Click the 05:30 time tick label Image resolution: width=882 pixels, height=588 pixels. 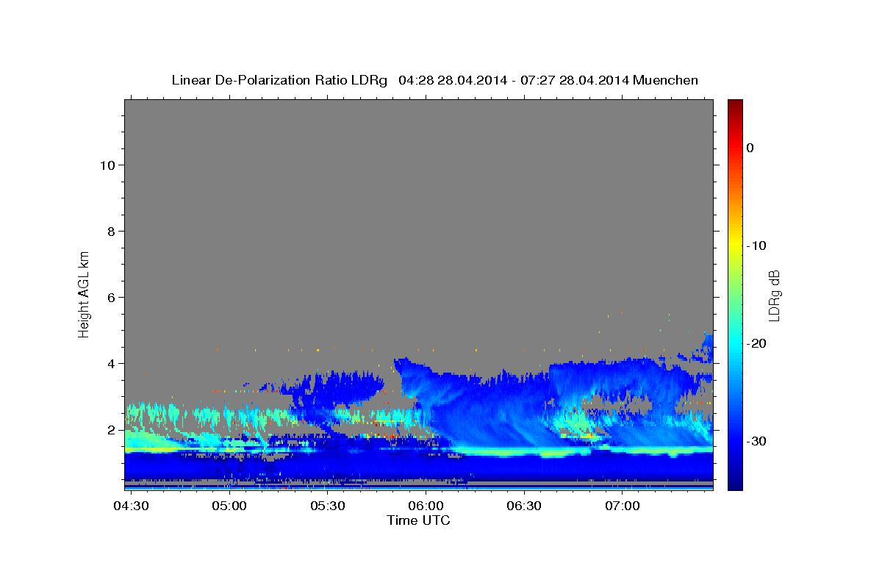point(327,506)
